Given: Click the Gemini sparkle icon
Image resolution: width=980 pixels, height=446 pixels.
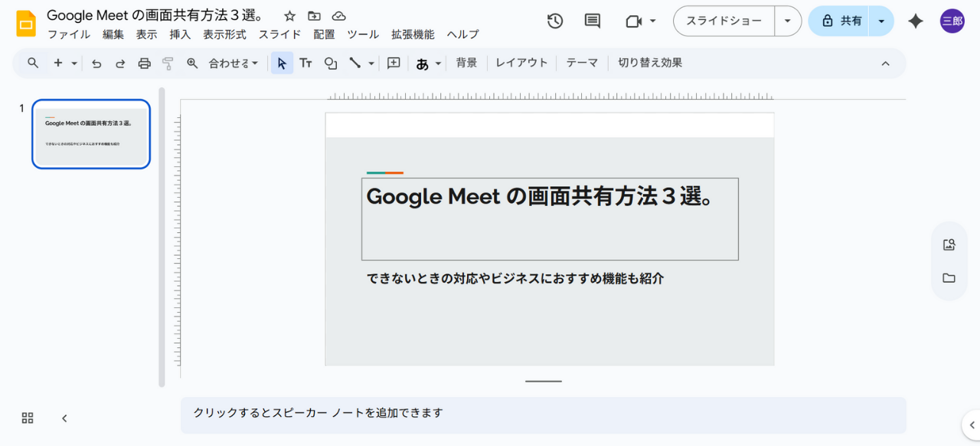Looking at the screenshot, I should coord(915,21).
